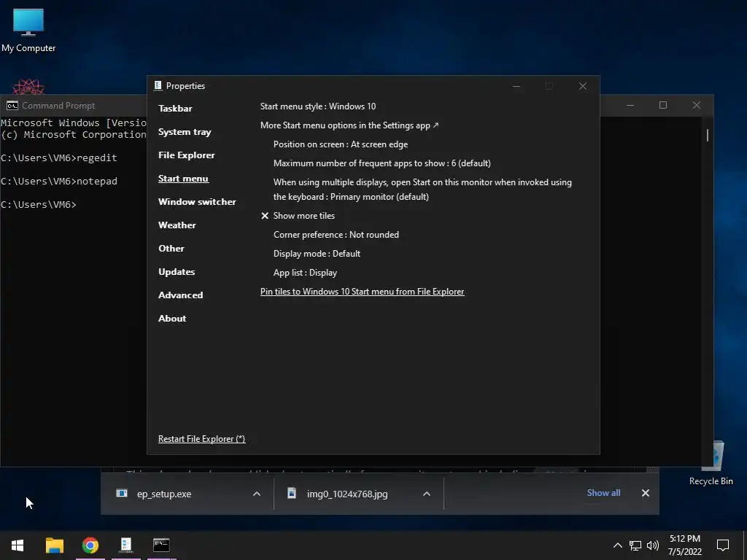
Task: Expand options arrow for ep_setup.exe download
Action: (x=256, y=494)
